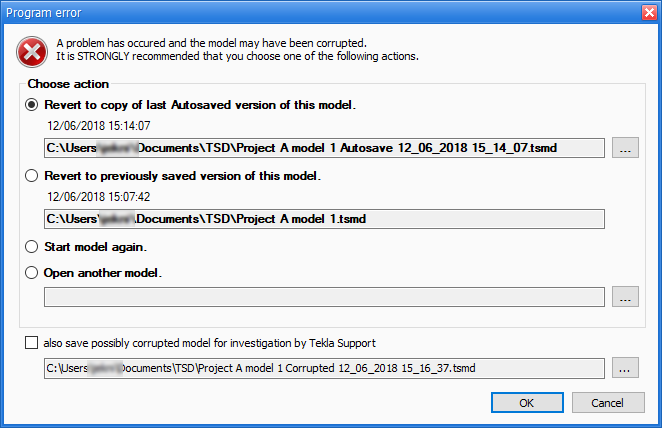Select Revert to last Autosaved version option
Viewport: 662px width, 428px height.
click(33, 104)
